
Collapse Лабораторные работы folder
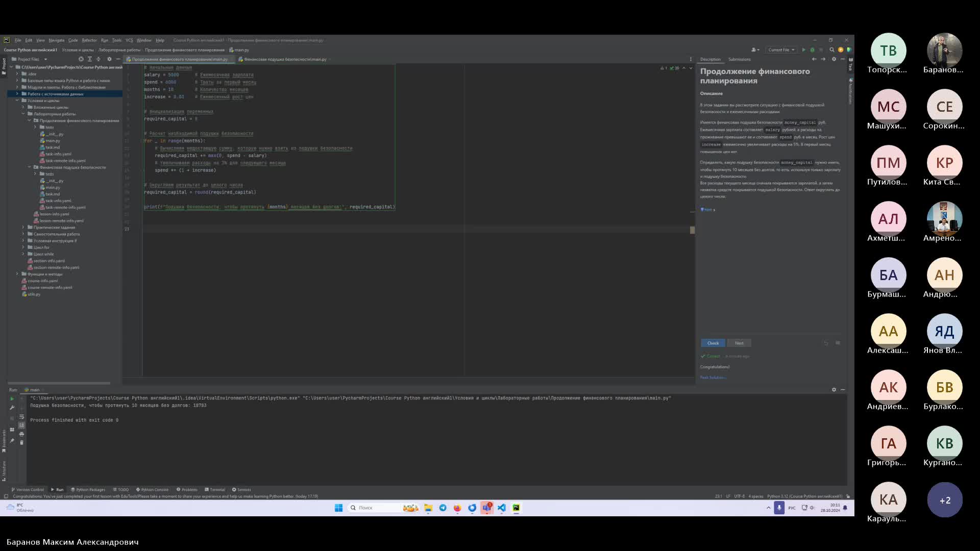coord(23,114)
